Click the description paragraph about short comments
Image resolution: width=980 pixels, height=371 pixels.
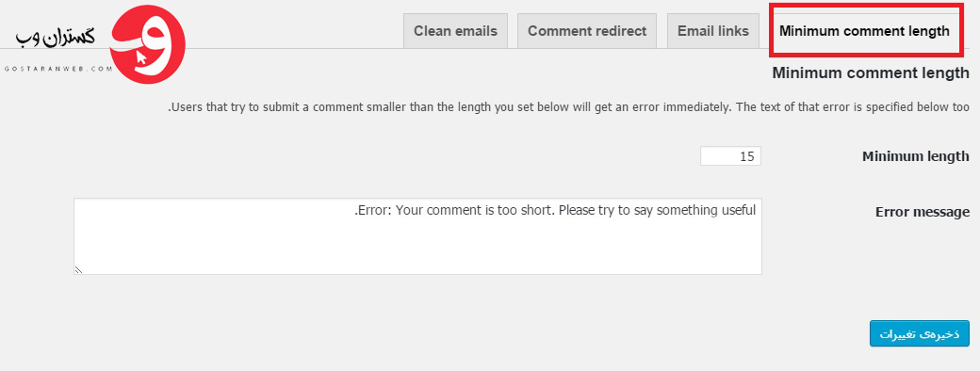(x=569, y=106)
